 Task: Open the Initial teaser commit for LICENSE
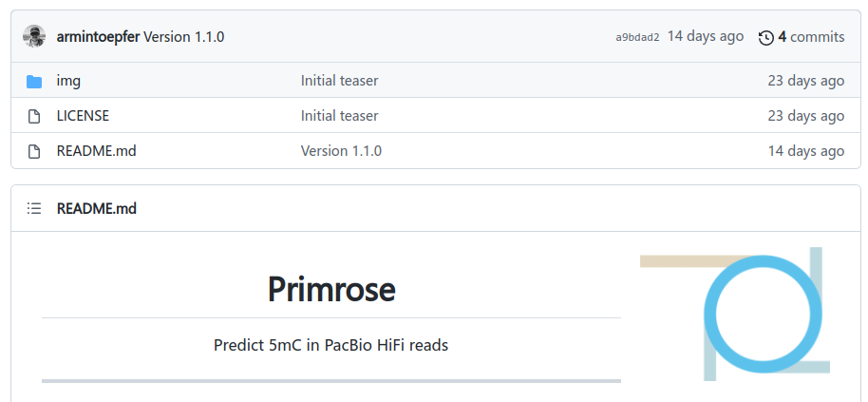339,116
